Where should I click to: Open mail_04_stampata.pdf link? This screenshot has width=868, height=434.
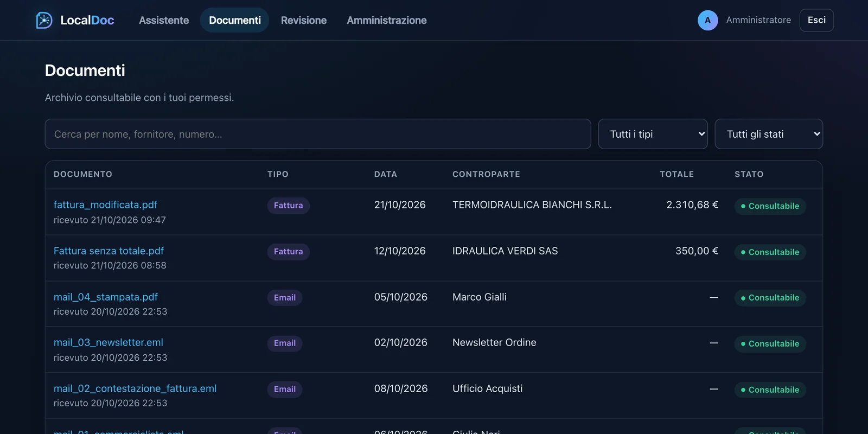tap(106, 297)
